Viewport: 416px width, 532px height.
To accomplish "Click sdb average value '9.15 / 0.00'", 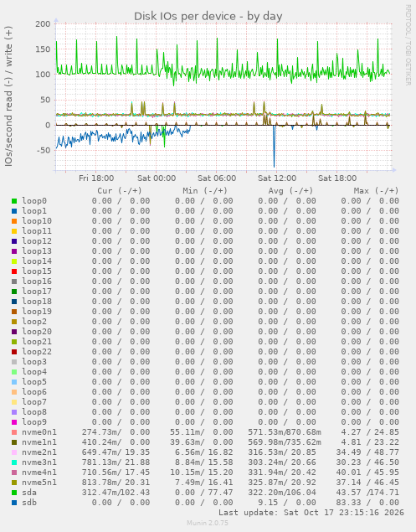I will point(287,503).
